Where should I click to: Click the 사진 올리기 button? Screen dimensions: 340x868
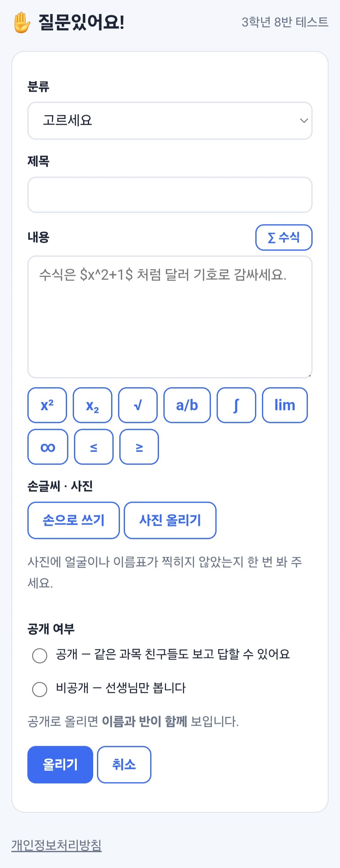170,520
